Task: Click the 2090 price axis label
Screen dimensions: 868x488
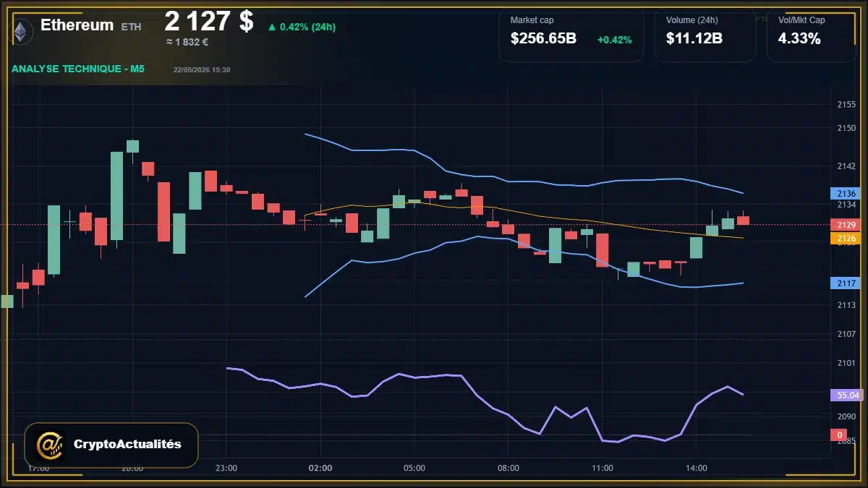Action: coord(846,416)
